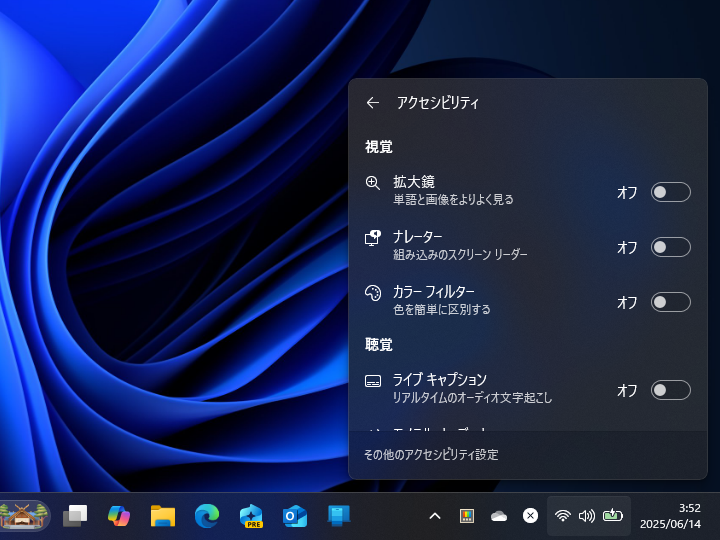
Task: Enable the ナレーター screen reader toggle
Action: tap(670, 247)
